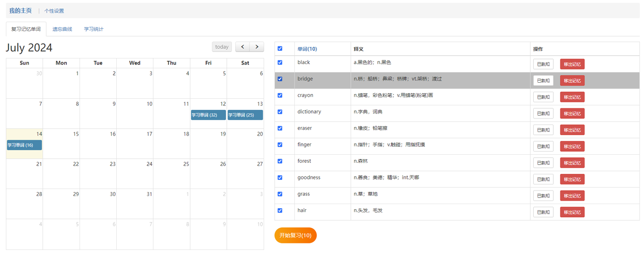This screenshot has width=644, height=253.
Task: Mark hair as 已熟知
Action: click(x=543, y=212)
